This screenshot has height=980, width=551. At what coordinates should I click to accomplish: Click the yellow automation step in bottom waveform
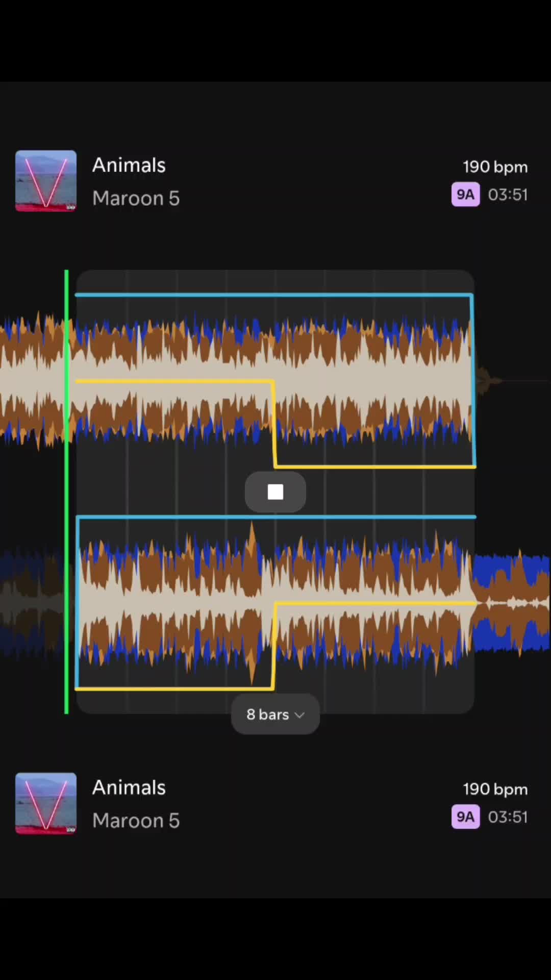click(x=274, y=646)
